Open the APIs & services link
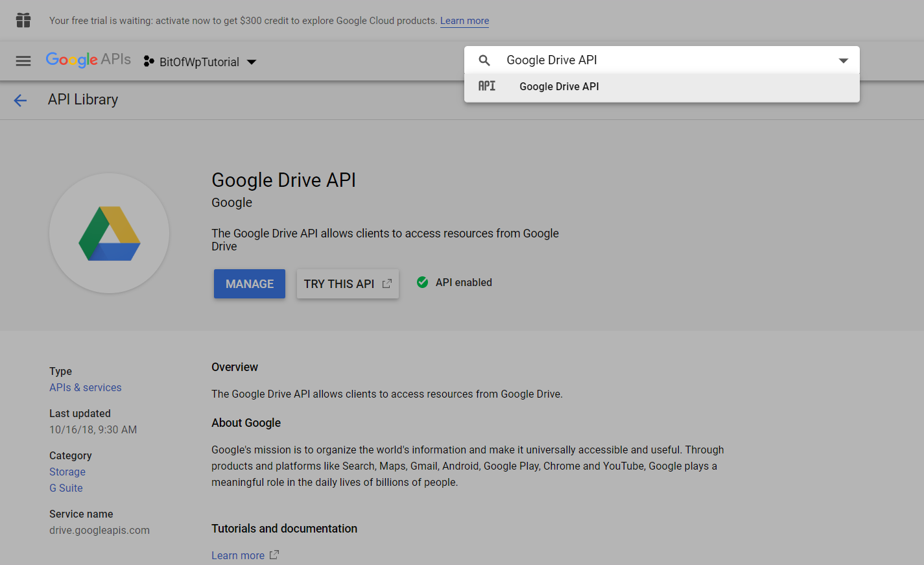924x565 pixels. pyautogui.click(x=86, y=387)
